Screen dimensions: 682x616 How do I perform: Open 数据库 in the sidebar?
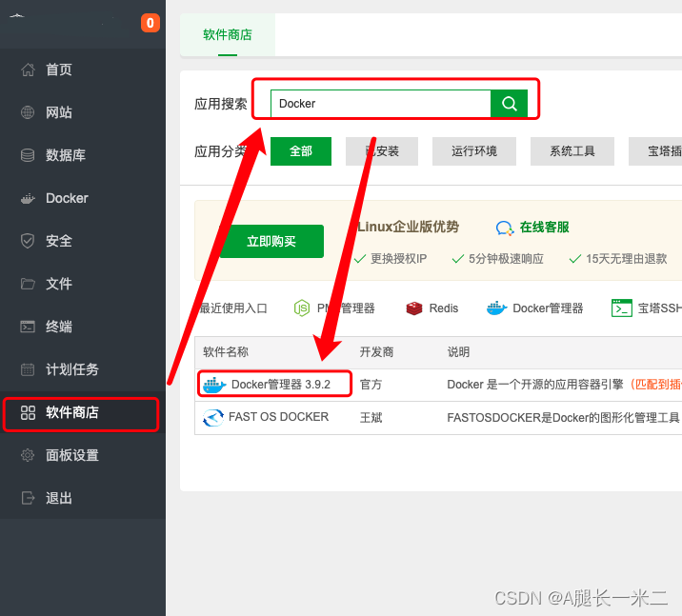(83, 155)
